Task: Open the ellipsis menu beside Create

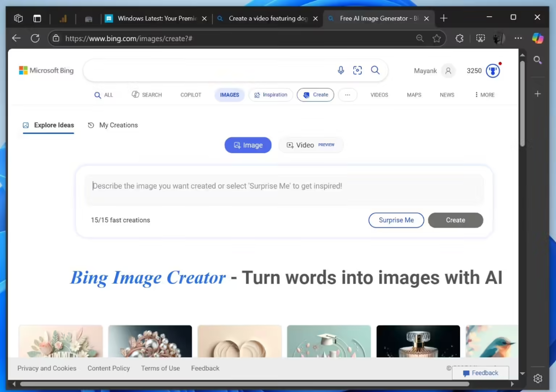Action: tap(347, 94)
